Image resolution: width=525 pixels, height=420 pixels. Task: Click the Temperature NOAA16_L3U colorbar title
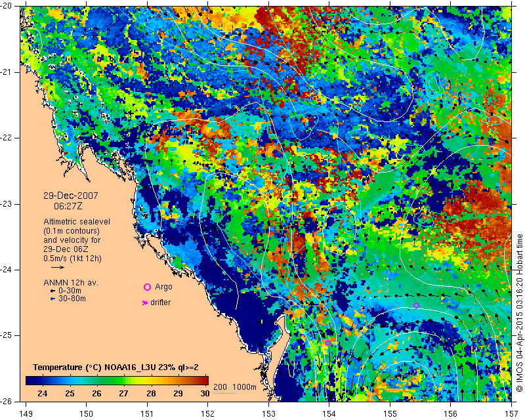click(116, 367)
